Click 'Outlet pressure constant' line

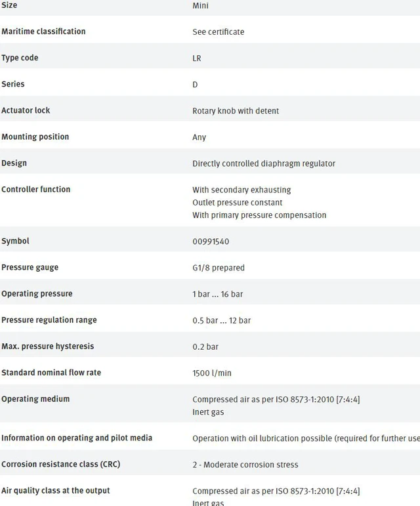point(237,203)
